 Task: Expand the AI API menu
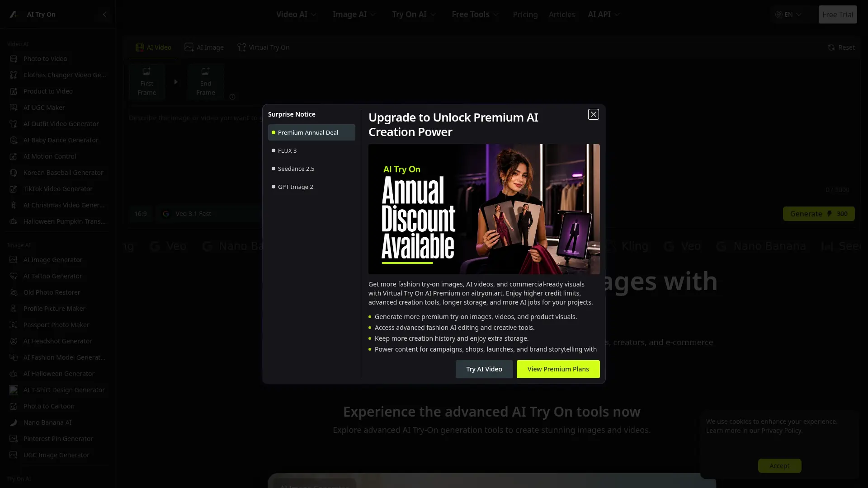pos(604,14)
